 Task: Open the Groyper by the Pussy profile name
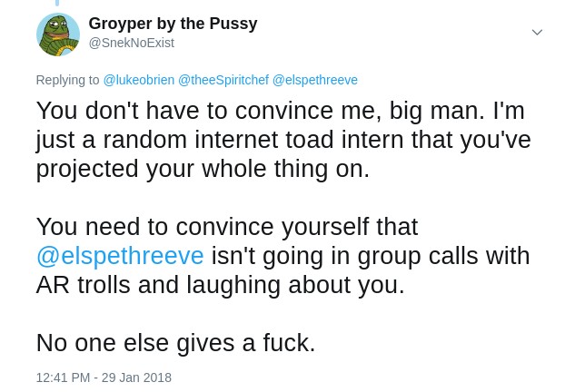(173, 24)
